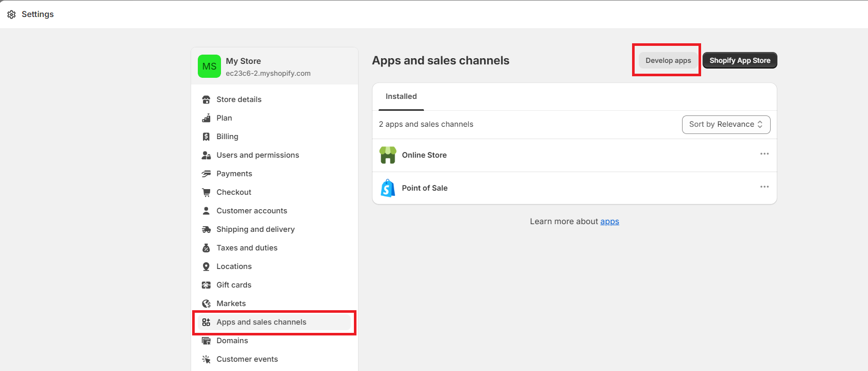Viewport: 868px width, 371px height.
Task: Open Store details settings
Action: [274, 99]
